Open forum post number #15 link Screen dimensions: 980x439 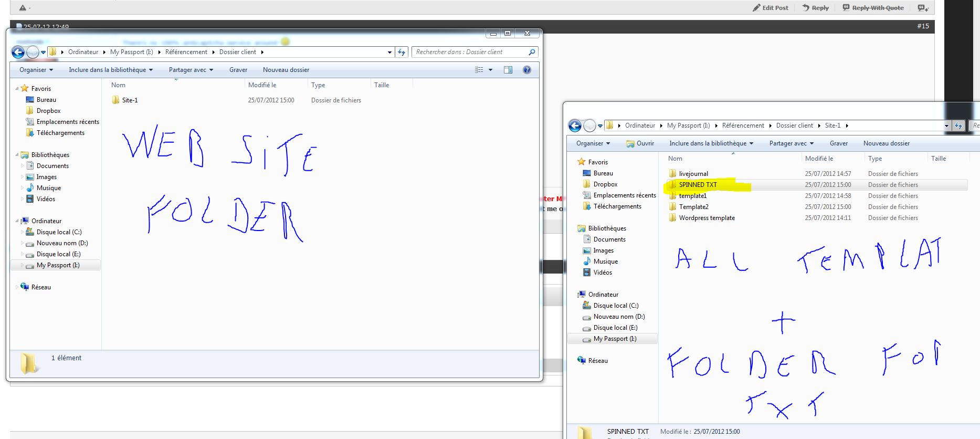[x=923, y=26]
